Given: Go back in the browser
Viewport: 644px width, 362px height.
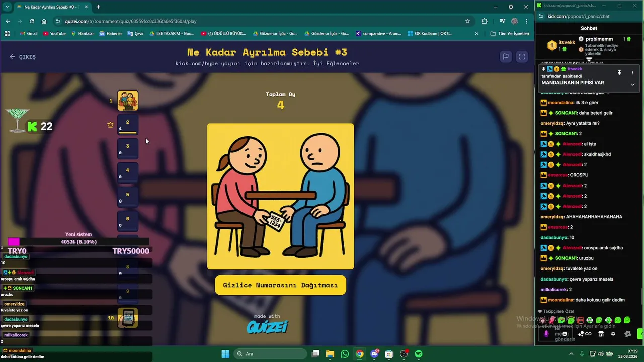Looking at the screenshot, I should pyautogui.click(x=8, y=21).
